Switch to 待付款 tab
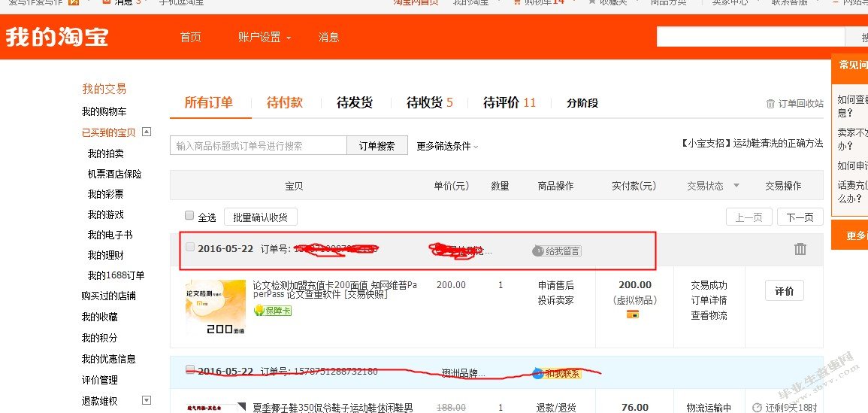Screen dimensions: 868x413 (285, 102)
